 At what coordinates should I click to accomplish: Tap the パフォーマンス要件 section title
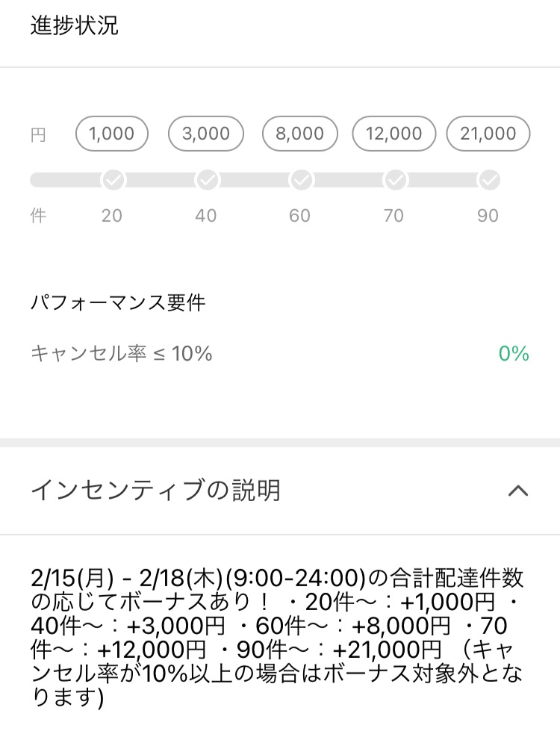[118, 303]
